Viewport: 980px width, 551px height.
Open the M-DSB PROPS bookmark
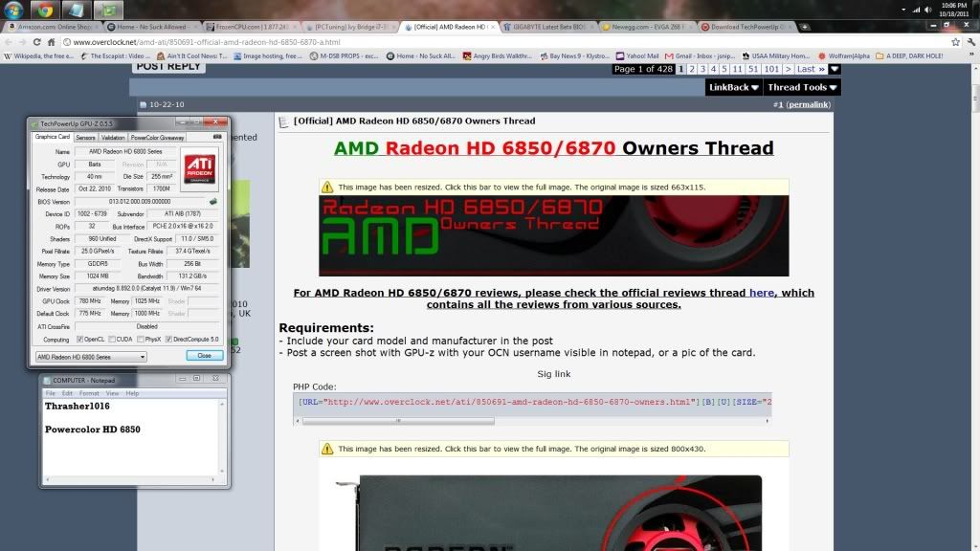[x=344, y=55]
